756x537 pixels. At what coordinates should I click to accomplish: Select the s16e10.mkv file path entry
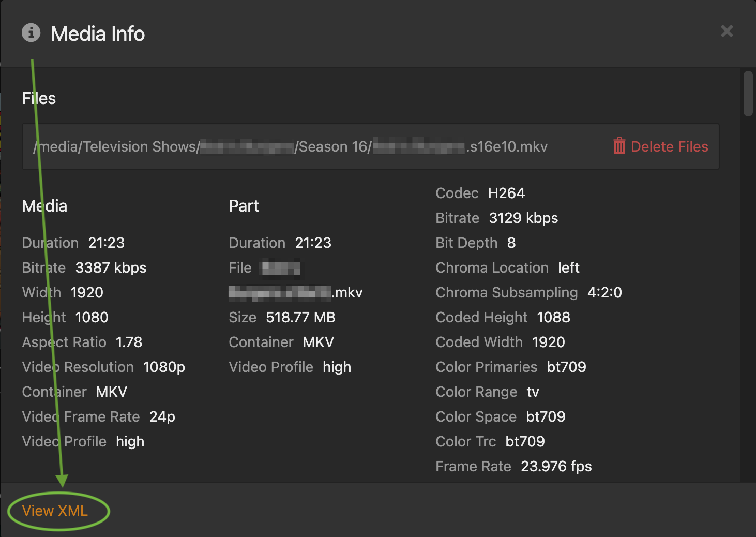click(x=290, y=146)
